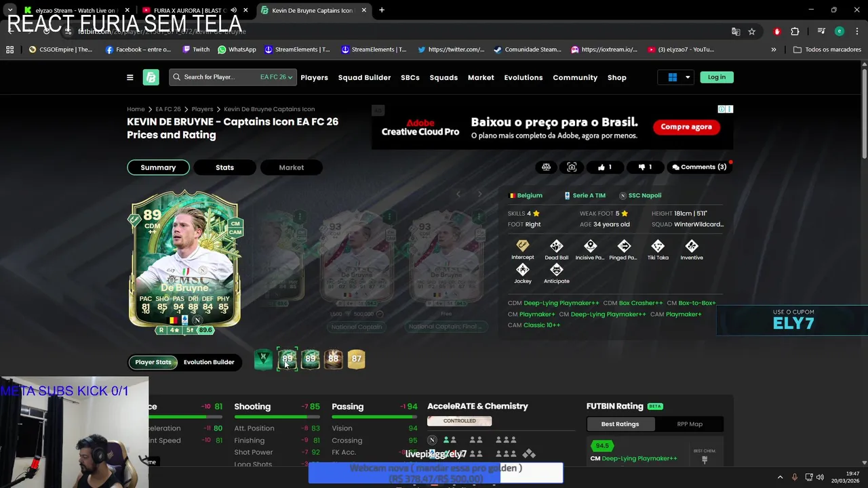Screen dimensions: 868x488
Task: Show hidden system tray icons
Action: pyautogui.click(x=780, y=477)
